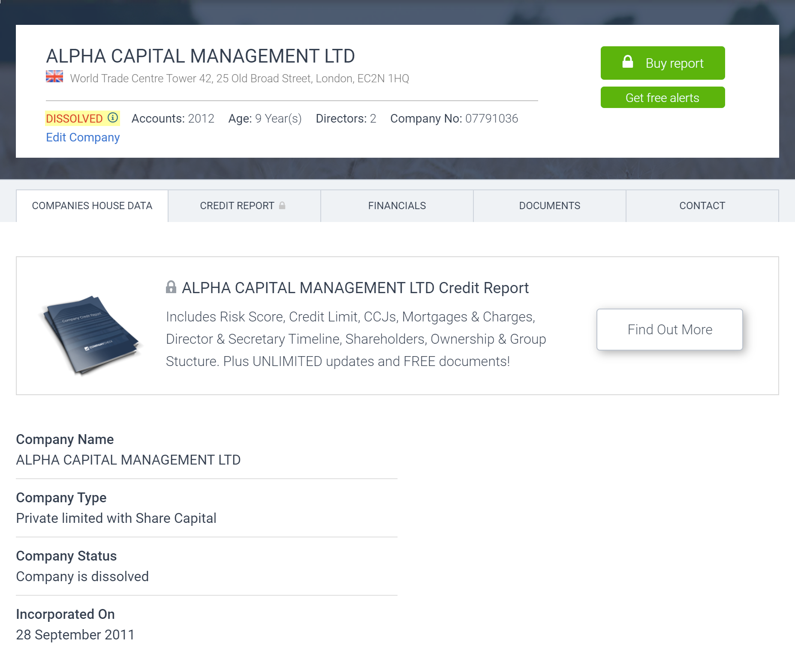The height and width of the screenshot is (672, 795).
Task: Click the padlock icon on Buy report
Action: pyautogui.click(x=628, y=62)
